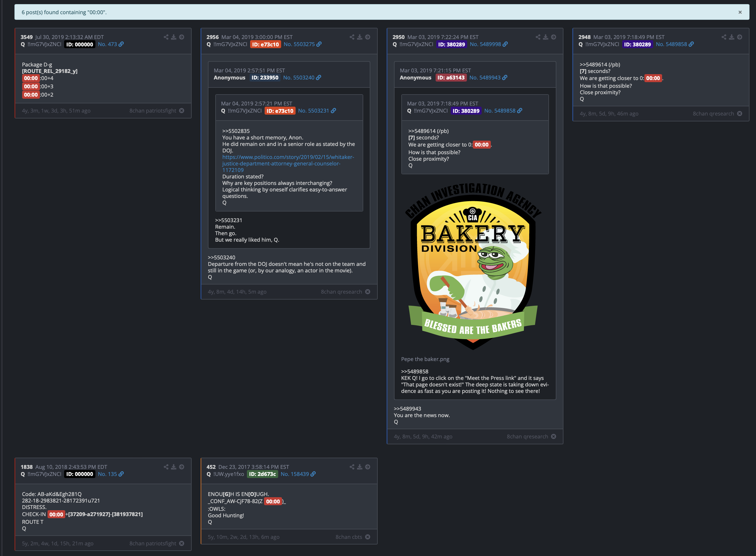The width and height of the screenshot is (756, 556).
Task: Open link No. 5489998
Action: (485, 44)
